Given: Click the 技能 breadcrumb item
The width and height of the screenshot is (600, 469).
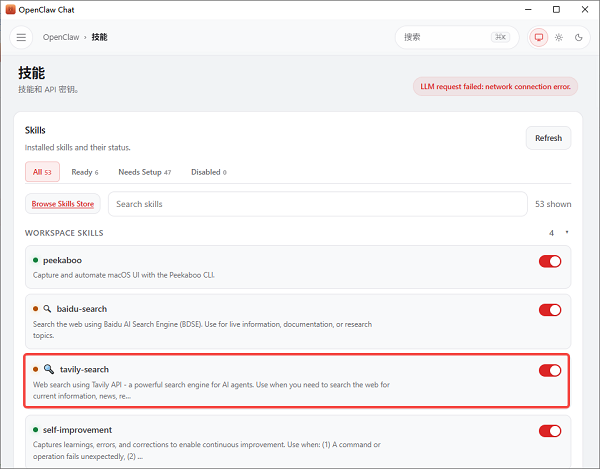Looking at the screenshot, I should (x=99, y=37).
